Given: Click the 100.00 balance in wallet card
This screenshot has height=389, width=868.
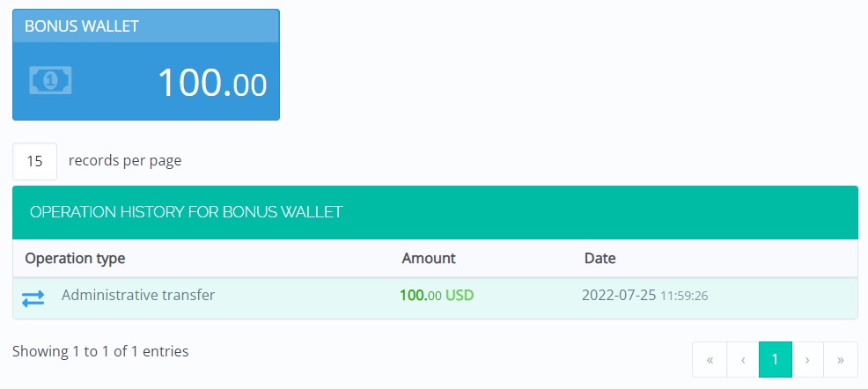Looking at the screenshot, I should coord(211,83).
